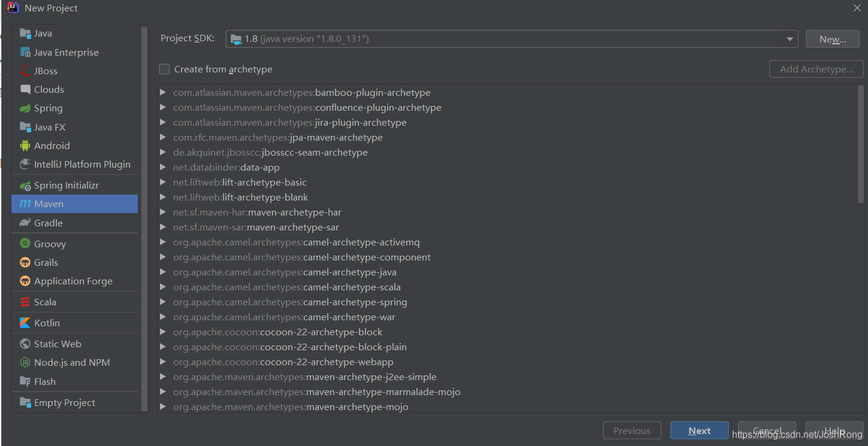Click the Java FX folder icon
This screenshot has width=868, height=446.
click(25, 127)
